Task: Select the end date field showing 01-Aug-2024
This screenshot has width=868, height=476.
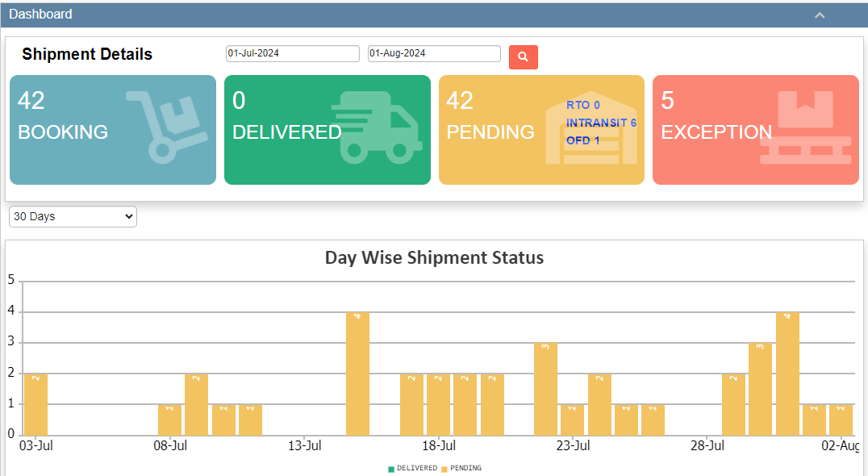Action: (433, 53)
